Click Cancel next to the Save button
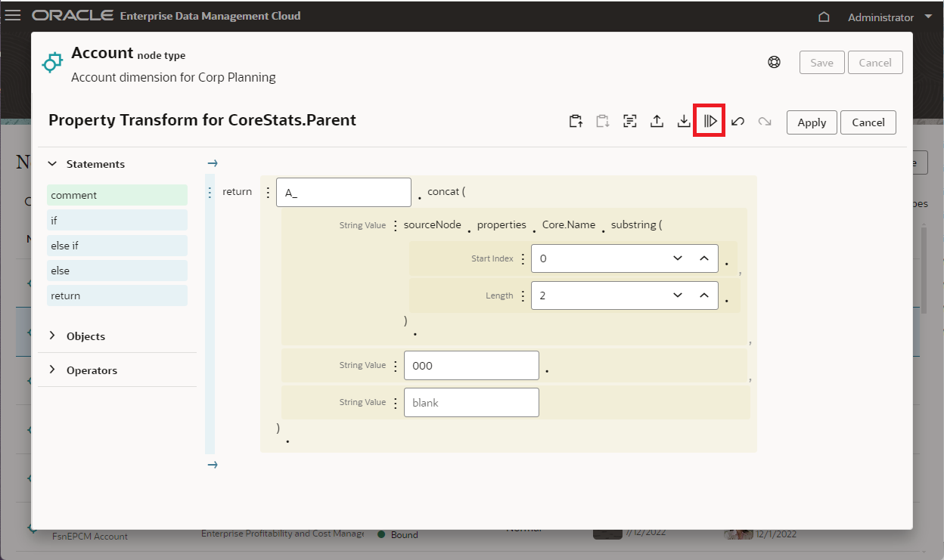Screen dimensions: 944x560 [x=875, y=63]
